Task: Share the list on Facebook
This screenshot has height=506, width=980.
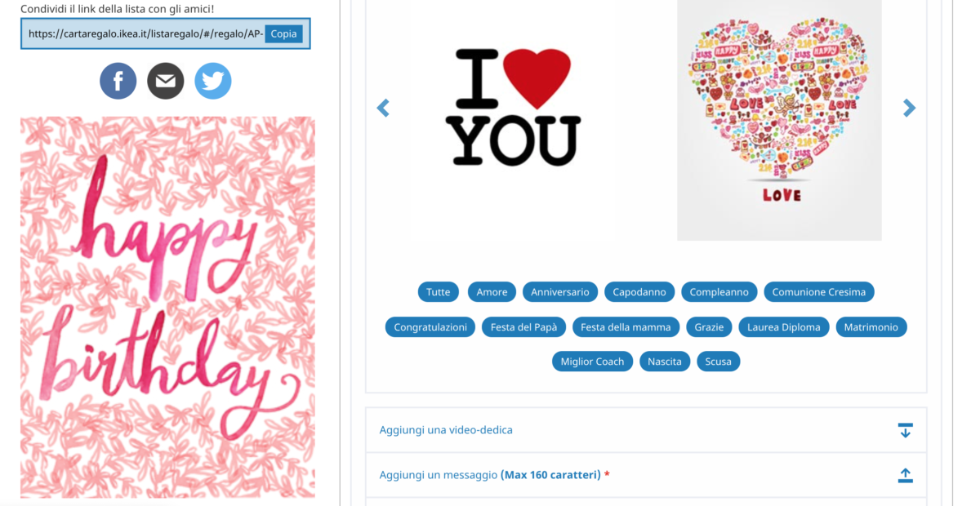Action: 118,81
